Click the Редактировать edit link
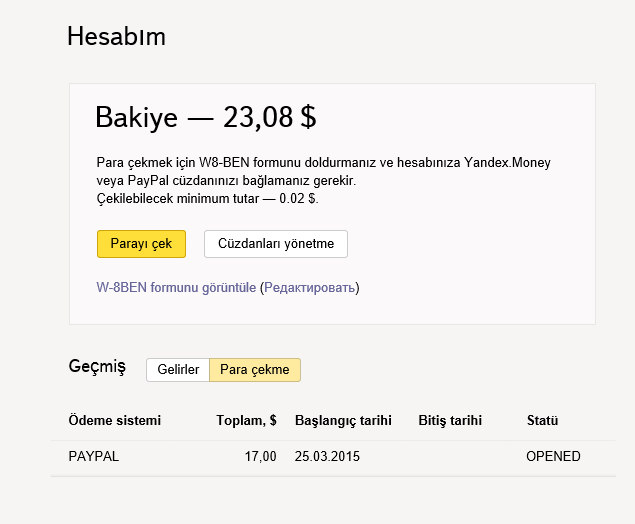This screenshot has height=524, width=635. tap(309, 287)
